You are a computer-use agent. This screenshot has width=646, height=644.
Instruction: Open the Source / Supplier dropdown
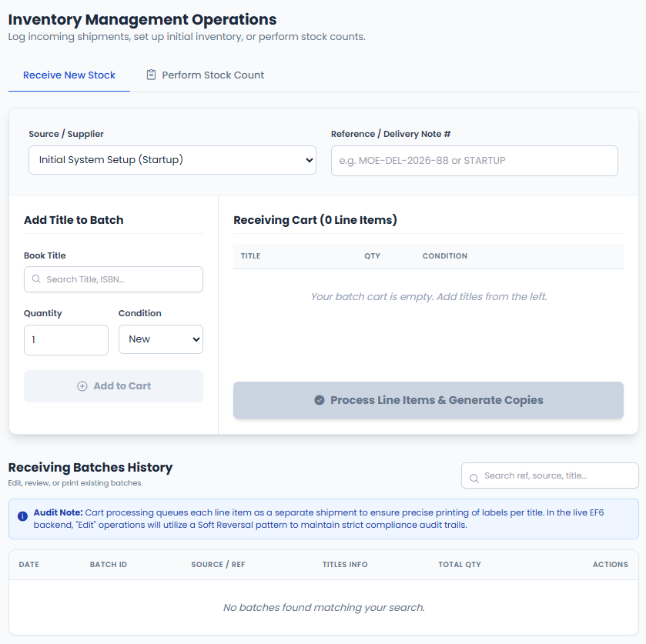click(x=172, y=160)
